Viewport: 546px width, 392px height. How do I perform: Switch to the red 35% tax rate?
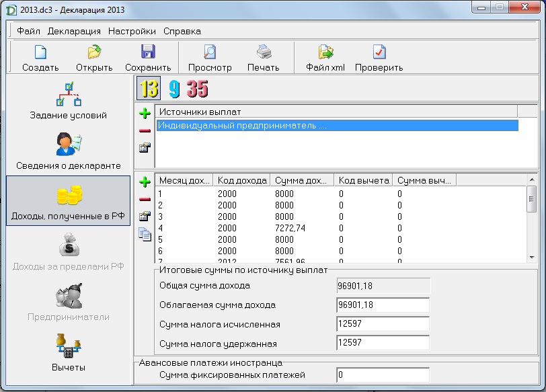click(x=197, y=89)
